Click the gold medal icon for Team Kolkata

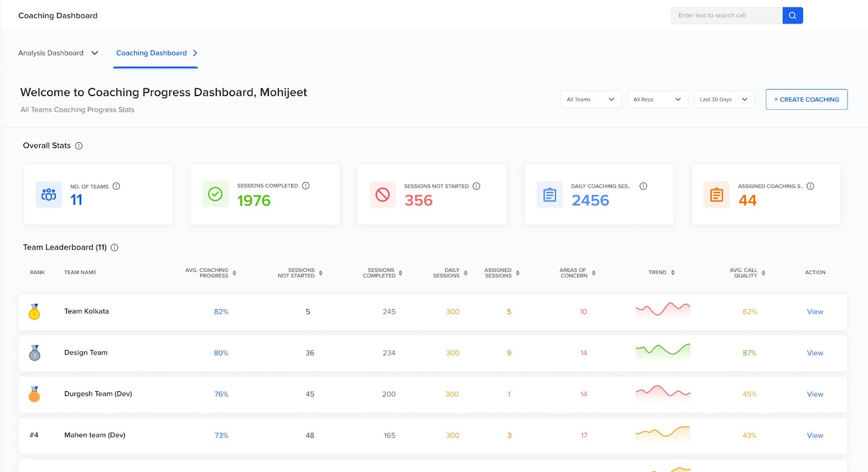pos(34,312)
